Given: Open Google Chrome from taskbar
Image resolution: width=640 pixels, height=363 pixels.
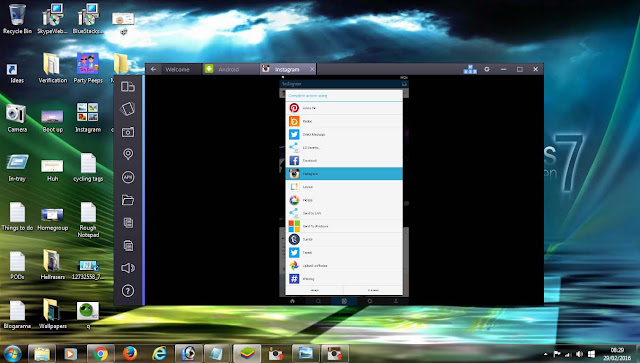Looking at the screenshot, I should pos(100,354).
